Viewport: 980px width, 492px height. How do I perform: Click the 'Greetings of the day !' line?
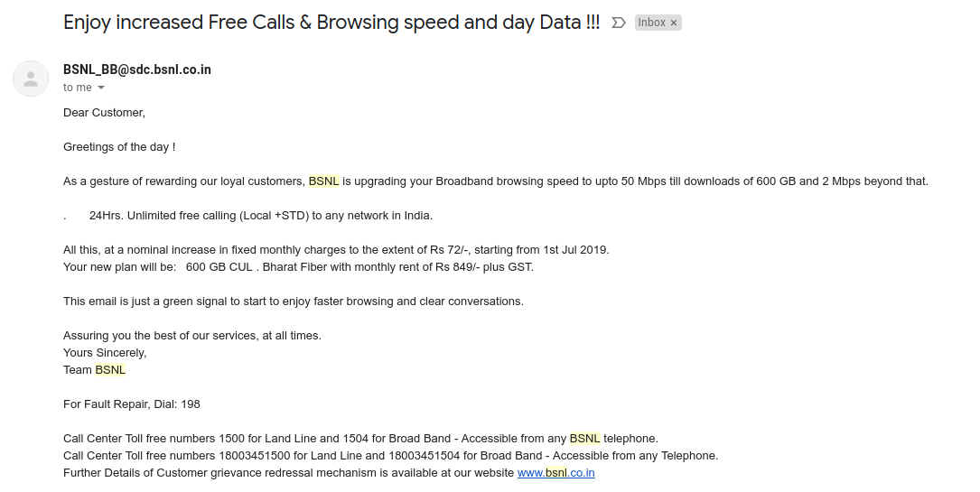(118, 147)
